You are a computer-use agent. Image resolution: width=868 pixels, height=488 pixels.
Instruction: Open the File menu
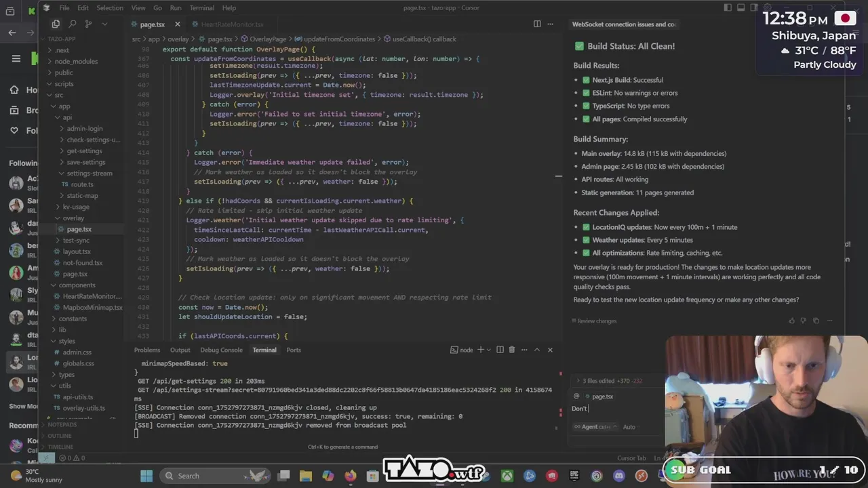point(64,7)
